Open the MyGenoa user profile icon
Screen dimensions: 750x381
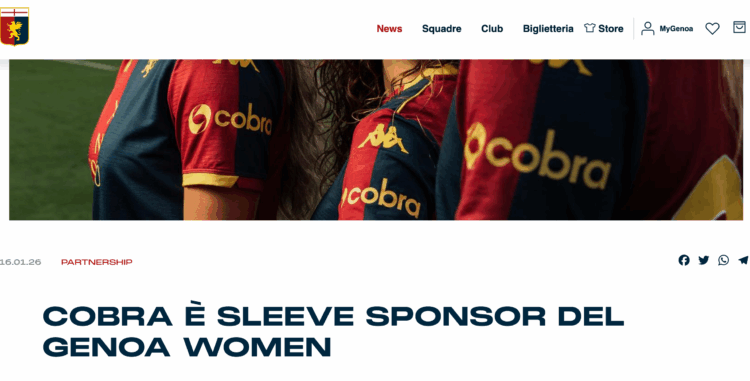648,28
